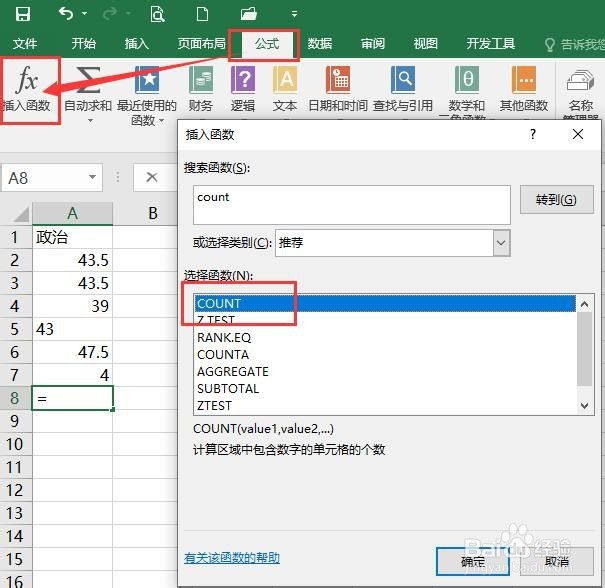Image resolution: width=605 pixels, height=588 pixels.
Task: Select ZTEST in function list
Action: click(385, 406)
